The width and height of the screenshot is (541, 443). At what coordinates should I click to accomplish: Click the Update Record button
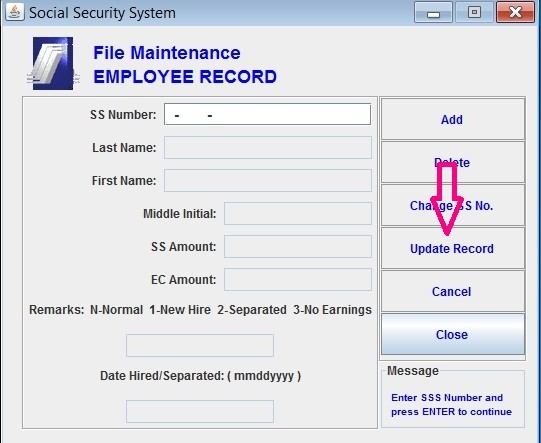[453, 248]
